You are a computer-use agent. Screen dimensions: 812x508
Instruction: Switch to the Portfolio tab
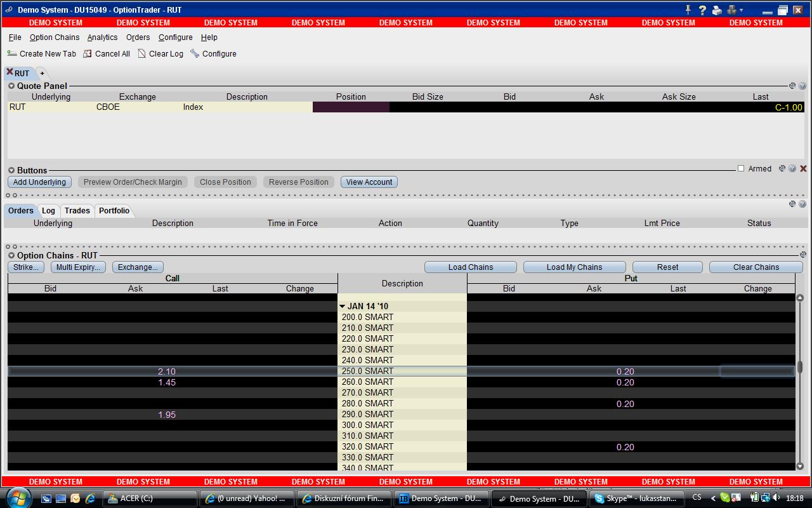pyautogui.click(x=114, y=211)
